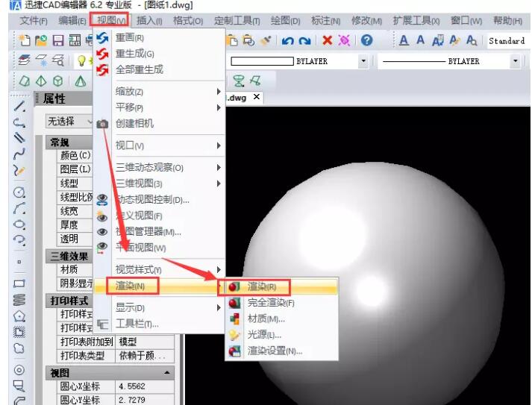Click the paste clipboard icon
This screenshot has height=405, width=532.
232,41
